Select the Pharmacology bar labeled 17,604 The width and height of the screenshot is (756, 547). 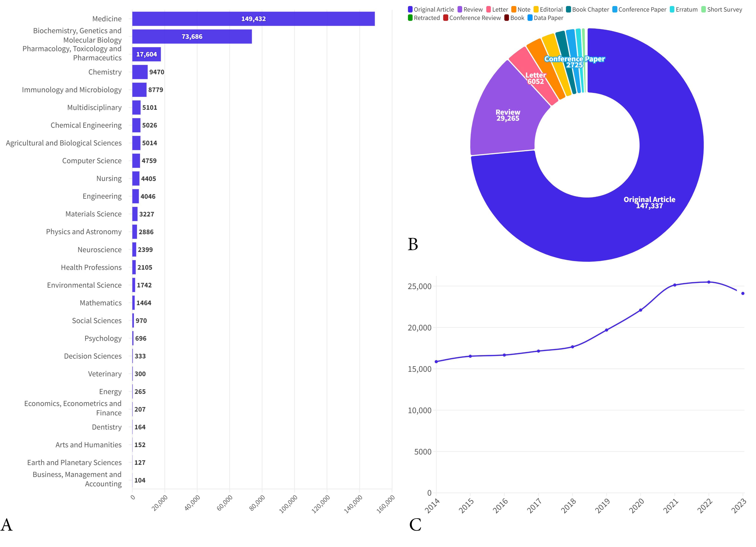(x=146, y=54)
